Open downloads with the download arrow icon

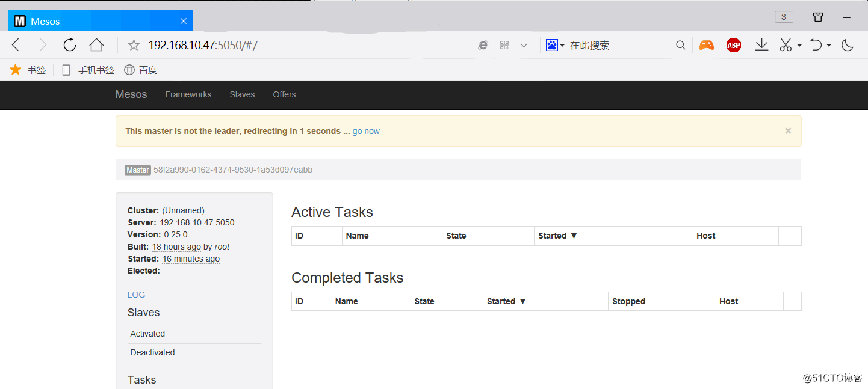(x=761, y=45)
